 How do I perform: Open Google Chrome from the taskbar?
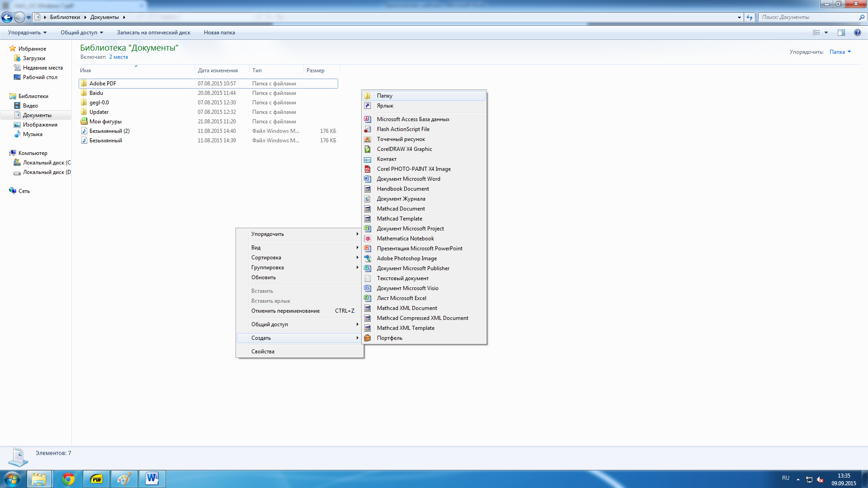pyautogui.click(x=68, y=479)
